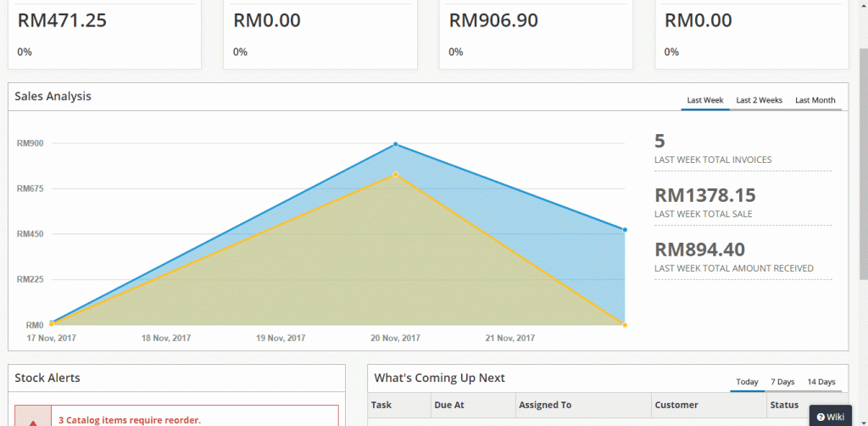Select the Last Month tab
868x426 pixels.
815,100
